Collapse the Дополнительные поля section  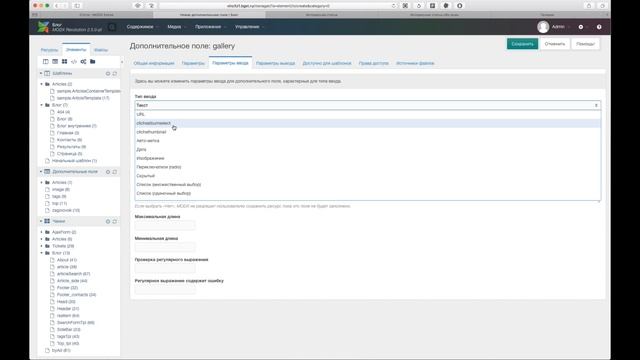[x=41, y=172]
